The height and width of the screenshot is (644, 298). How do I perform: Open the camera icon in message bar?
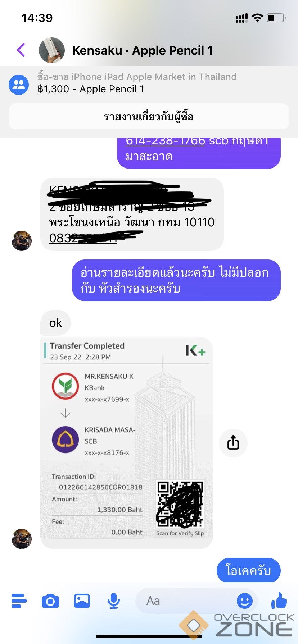pyautogui.click(x=50, y=601)
